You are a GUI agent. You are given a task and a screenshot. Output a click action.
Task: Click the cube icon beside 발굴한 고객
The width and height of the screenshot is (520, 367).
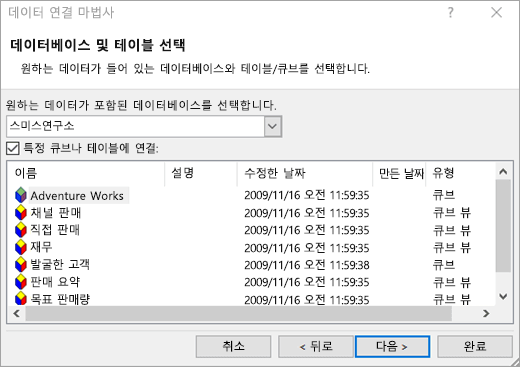21,265
